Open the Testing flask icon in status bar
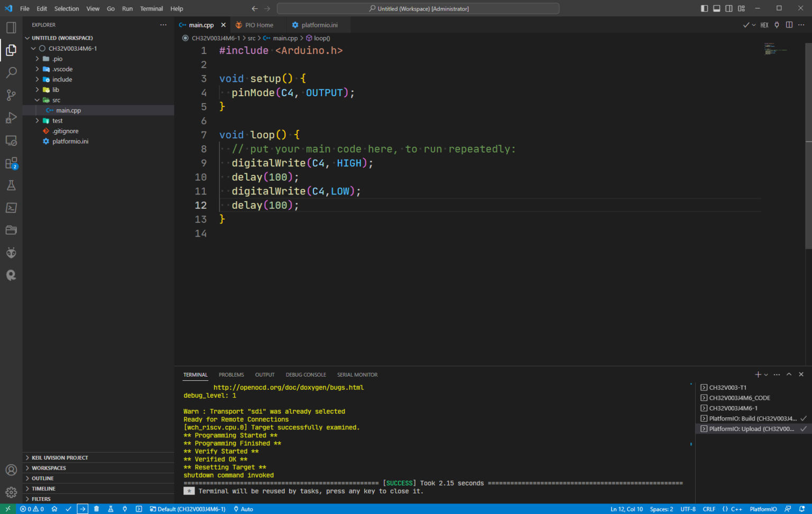The height and width of the screenshot is (514, 812). 110,509
